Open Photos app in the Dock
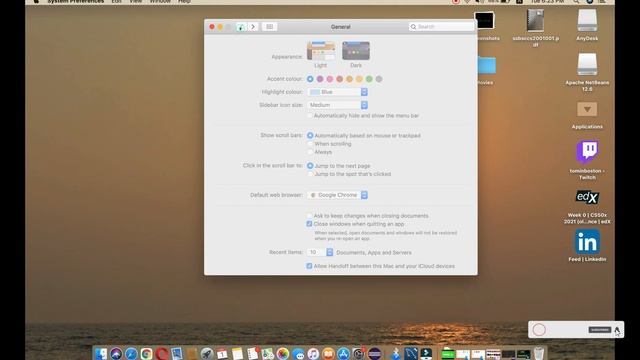 tap(282, 353)
